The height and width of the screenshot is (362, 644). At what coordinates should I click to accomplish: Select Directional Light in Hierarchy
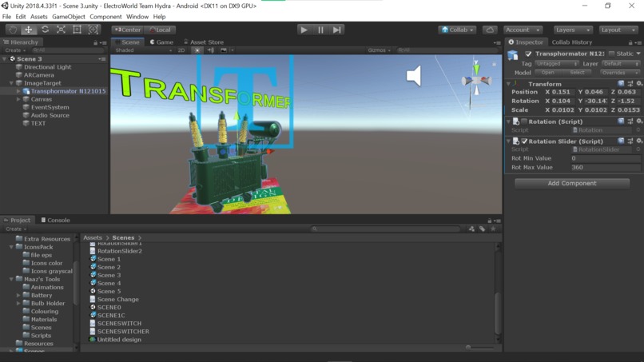(47, 67)
